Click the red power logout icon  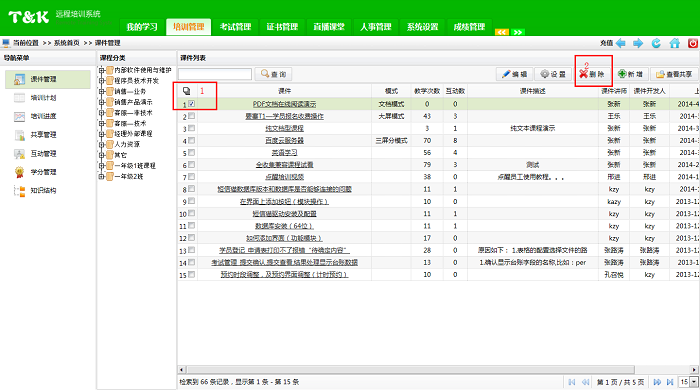point(693,43)
